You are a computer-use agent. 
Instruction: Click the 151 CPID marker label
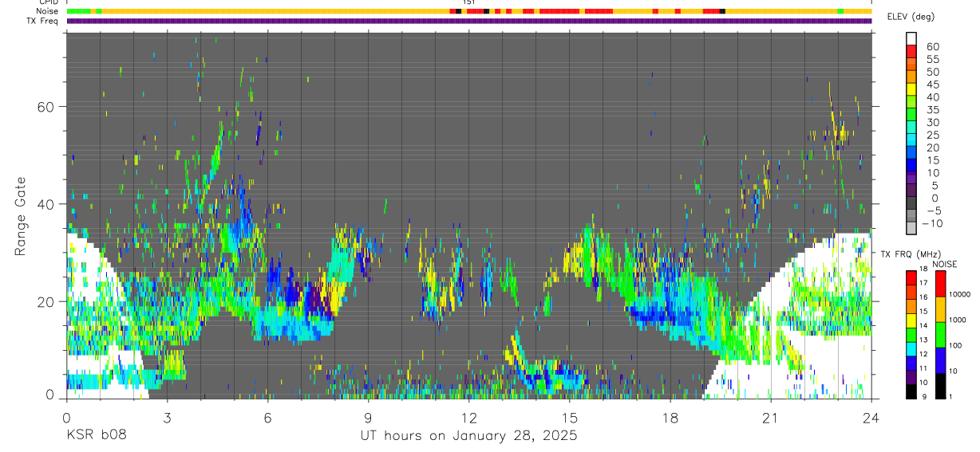[469, 2]
